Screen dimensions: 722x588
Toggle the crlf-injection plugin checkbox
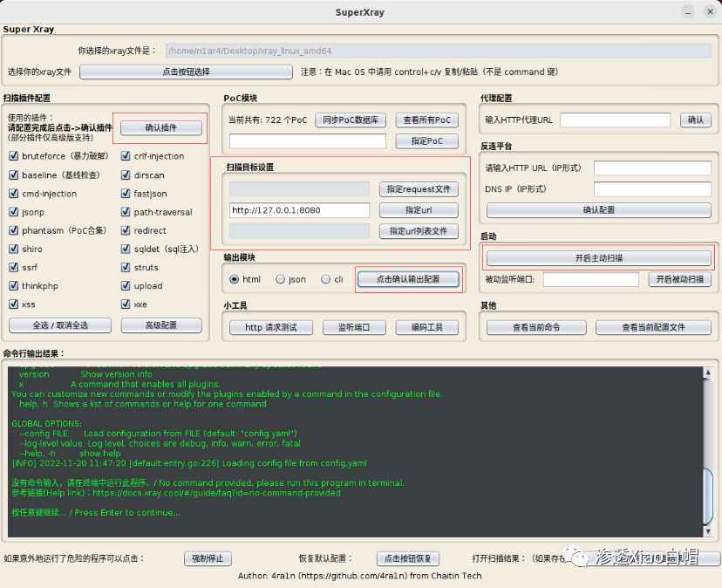[x=126, y=156]
